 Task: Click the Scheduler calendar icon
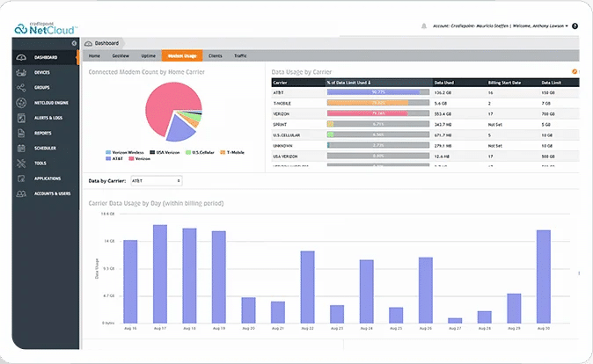(21, 149)
